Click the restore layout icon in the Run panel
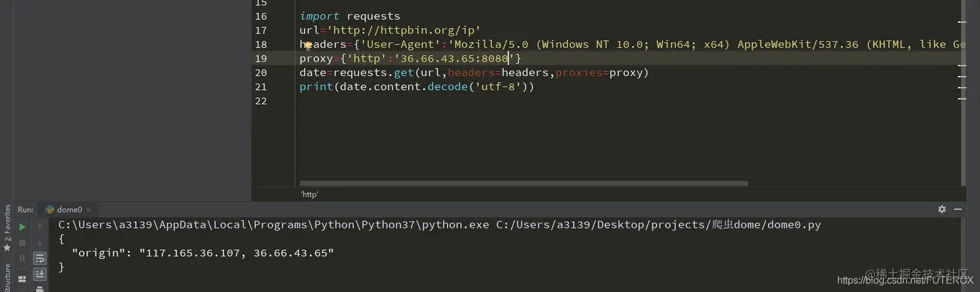 click(x=22, y=279)
